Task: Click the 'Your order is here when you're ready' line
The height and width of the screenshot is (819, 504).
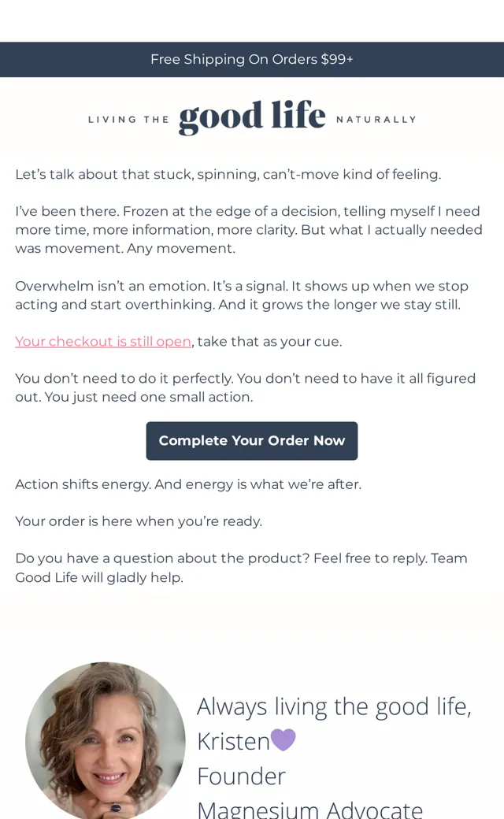Action: tap(139, 521)
